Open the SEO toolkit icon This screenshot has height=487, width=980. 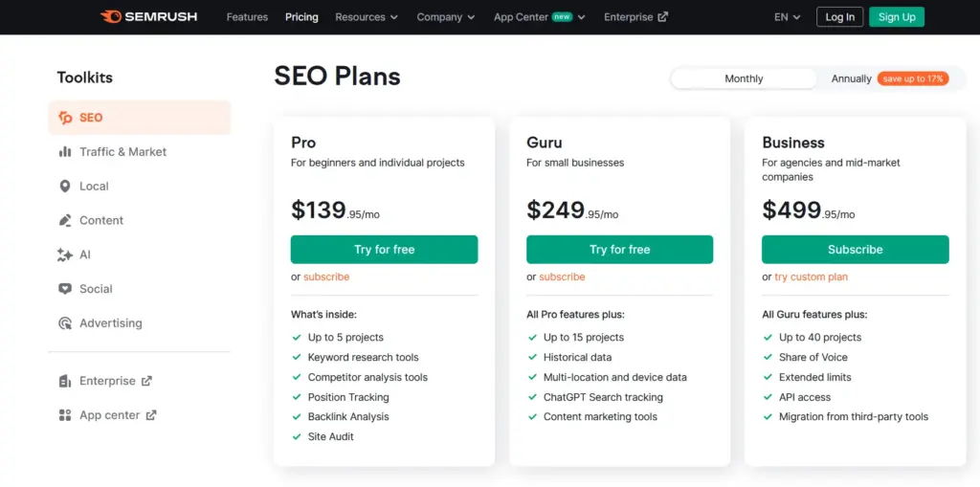click(x=65, y=118)
